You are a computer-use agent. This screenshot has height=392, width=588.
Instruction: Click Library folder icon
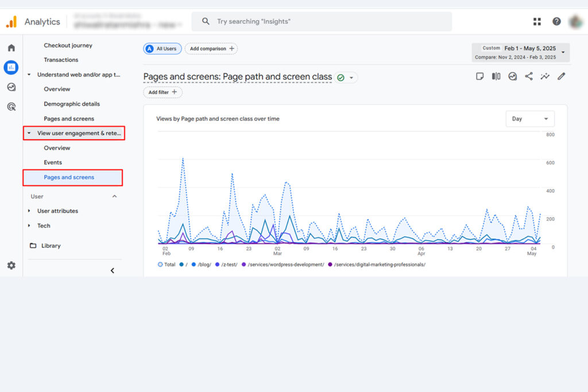[x=33, y=246]
